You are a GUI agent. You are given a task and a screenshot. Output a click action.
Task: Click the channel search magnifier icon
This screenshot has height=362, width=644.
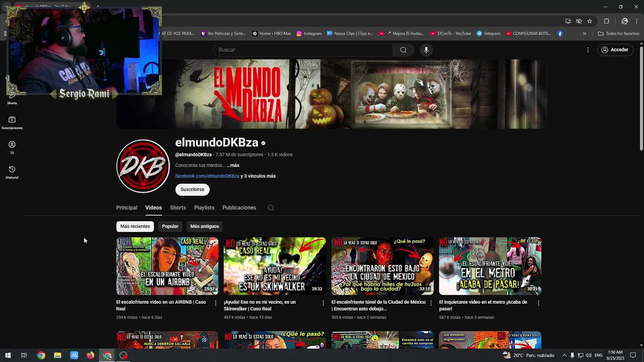tap(271, 208)
